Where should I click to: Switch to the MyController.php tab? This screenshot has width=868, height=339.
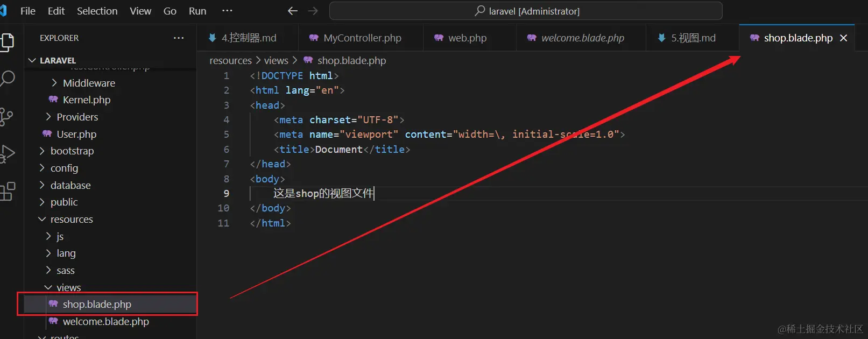coord(361,38)
